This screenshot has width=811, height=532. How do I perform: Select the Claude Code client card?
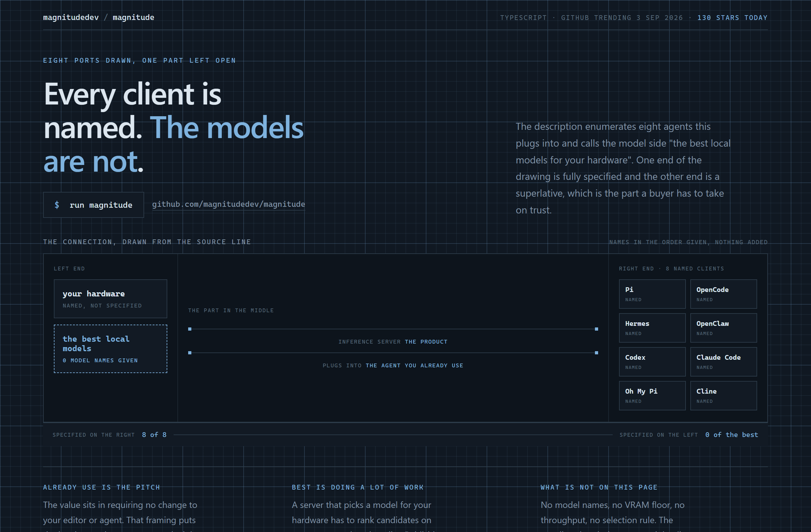pyautogui.click(x=724, y=362)
